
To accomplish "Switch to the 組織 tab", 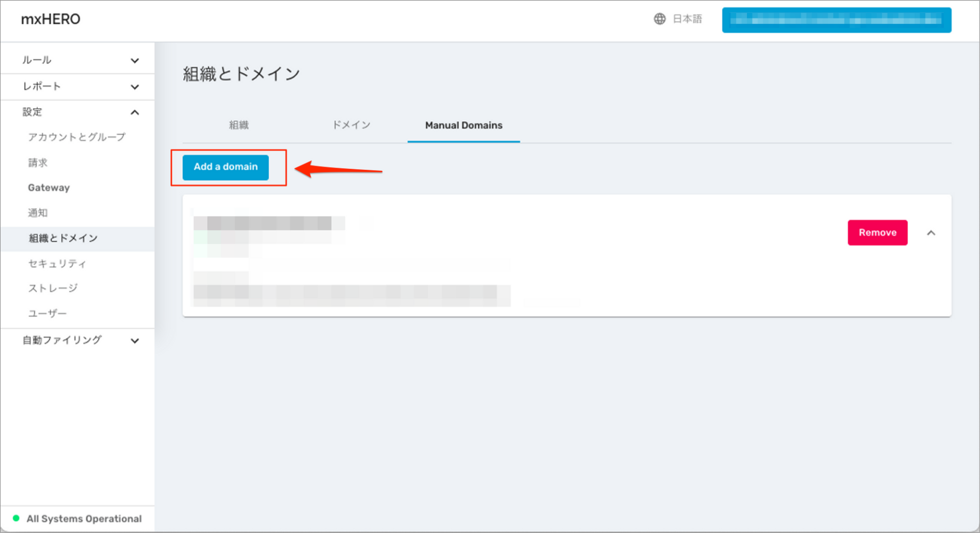I will point(238,125).
